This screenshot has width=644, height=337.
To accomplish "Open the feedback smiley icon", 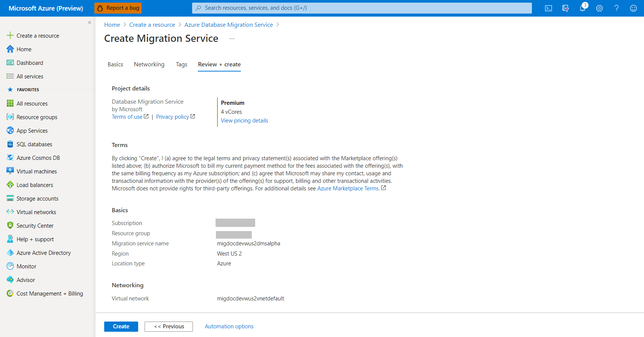I will click(x=633, y=8).
